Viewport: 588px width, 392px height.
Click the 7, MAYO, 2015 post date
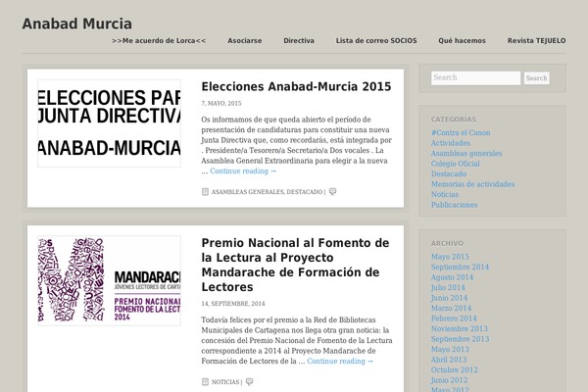coord(221,103)
